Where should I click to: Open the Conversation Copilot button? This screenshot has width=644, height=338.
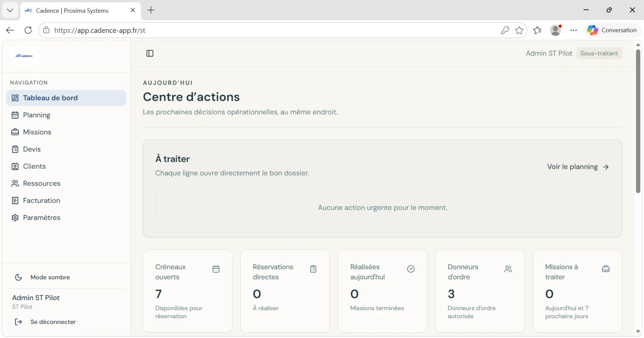(x=612, y=30)
